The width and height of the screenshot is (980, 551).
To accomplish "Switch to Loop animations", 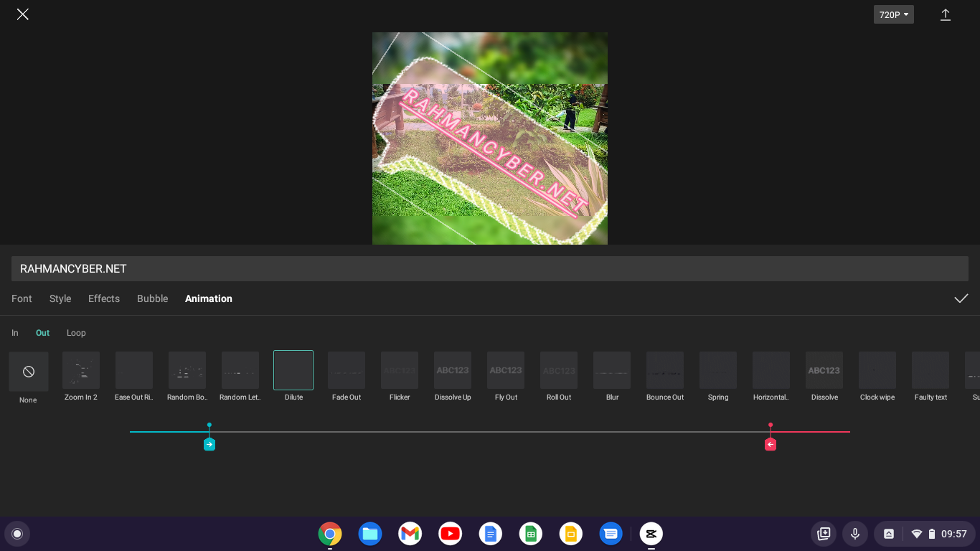I will (x=76, y=333).
